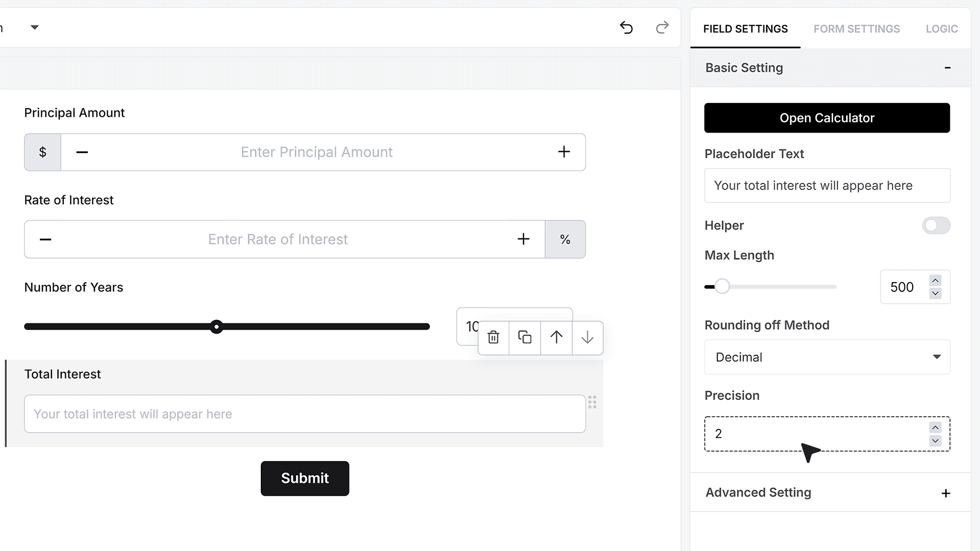Expand the Advanced Setting section
Screen dimensions: 980x551
tap(946, 493)
